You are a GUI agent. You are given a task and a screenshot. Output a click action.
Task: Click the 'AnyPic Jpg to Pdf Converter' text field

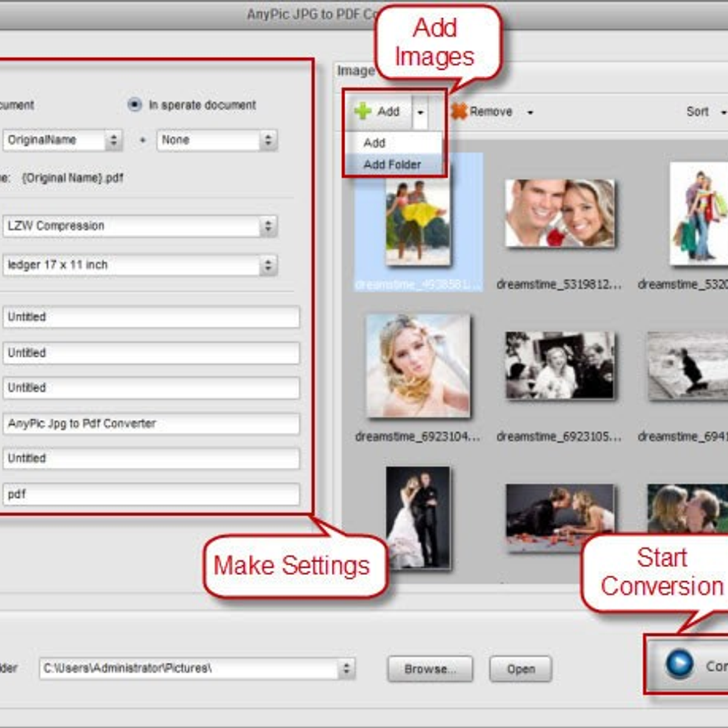pyautogui.click(x=150, y=423)
